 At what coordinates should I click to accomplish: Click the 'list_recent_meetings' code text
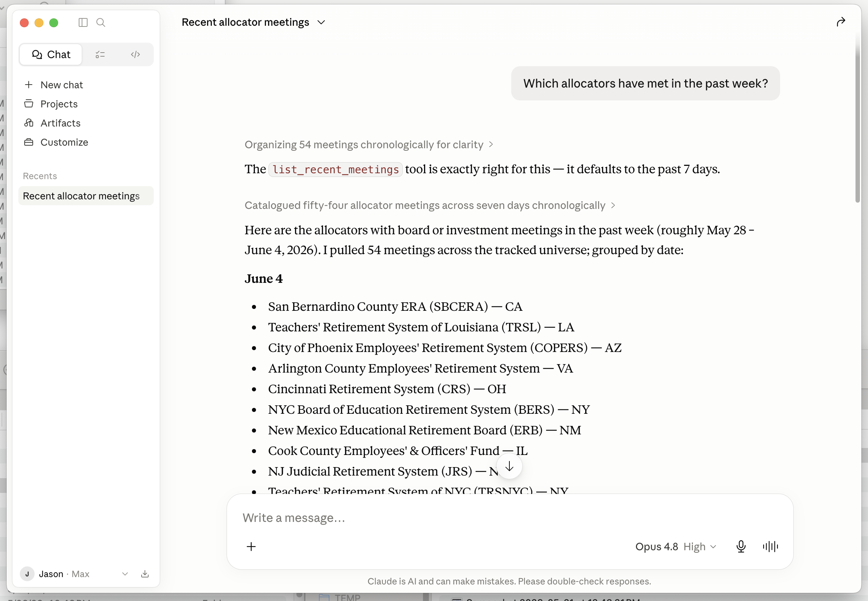pos(335,170)
